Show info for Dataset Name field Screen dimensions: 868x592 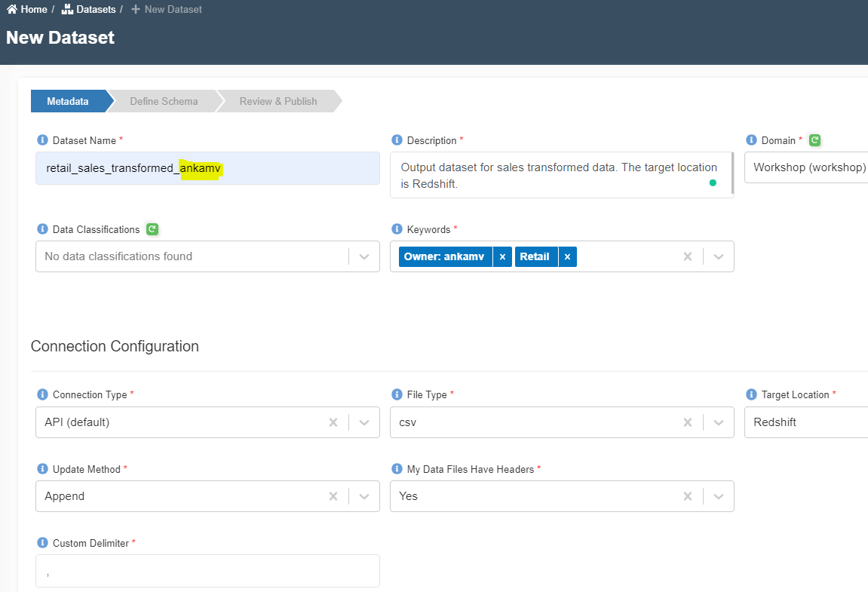(x=42, y=140)
